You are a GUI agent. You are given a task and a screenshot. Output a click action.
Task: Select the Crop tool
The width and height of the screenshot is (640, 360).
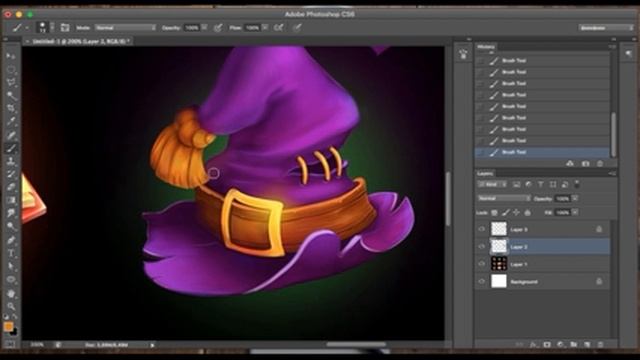[11, 109]
